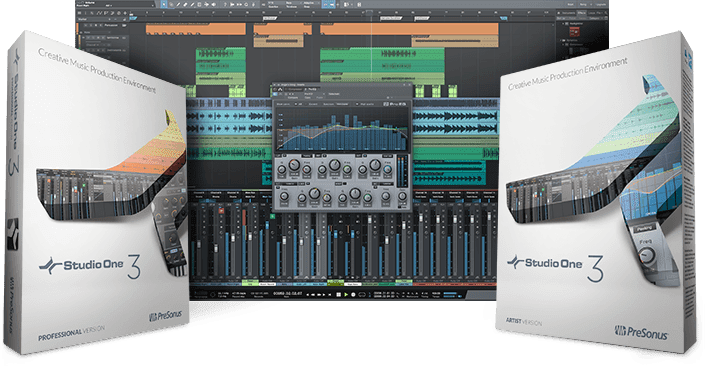Start playback with the green Play button

pyautogui.click(x=346, y=295)
